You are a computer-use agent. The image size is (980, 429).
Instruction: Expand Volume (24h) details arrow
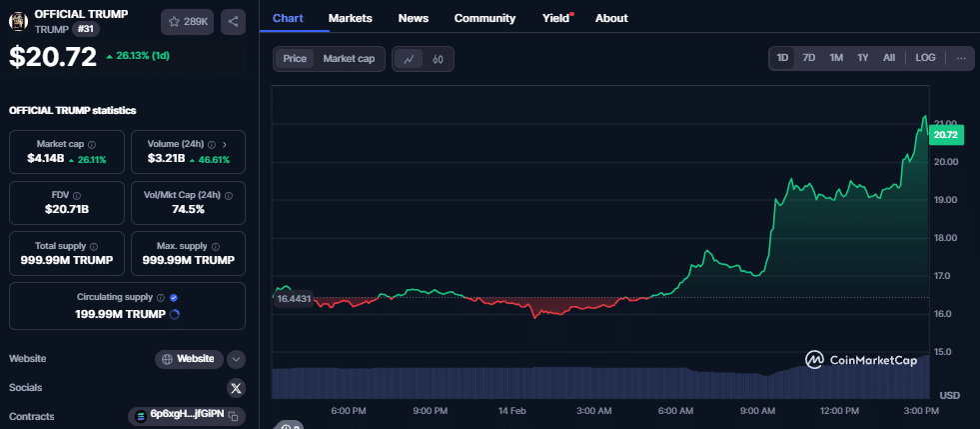(x=225, y=144)
